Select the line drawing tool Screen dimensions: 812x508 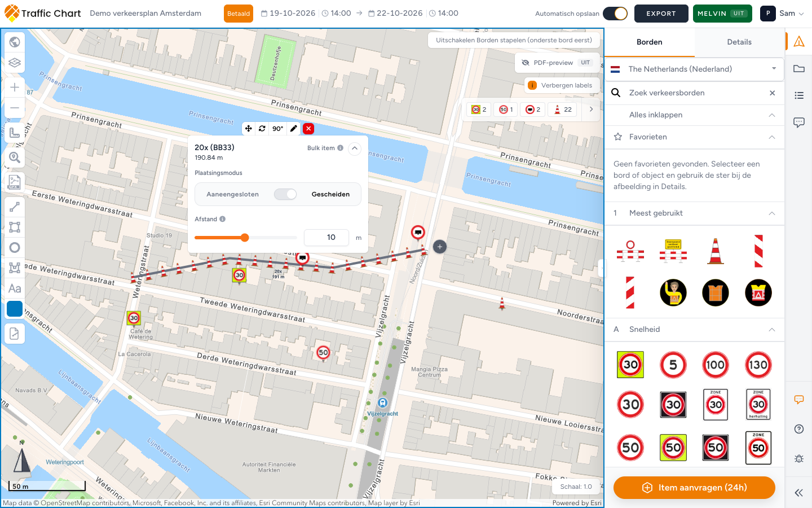[x=15, y=207]
